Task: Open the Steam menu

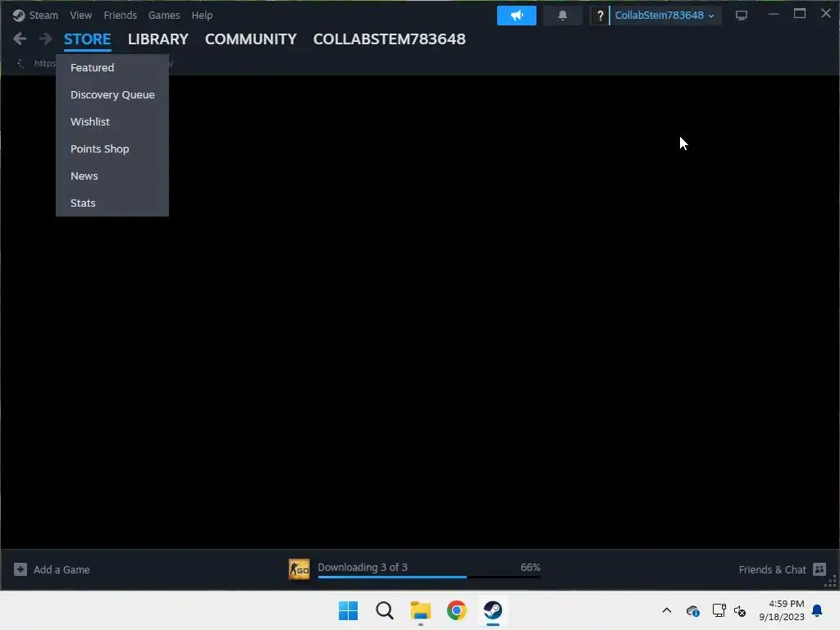Action: click(x=43, y=16)
